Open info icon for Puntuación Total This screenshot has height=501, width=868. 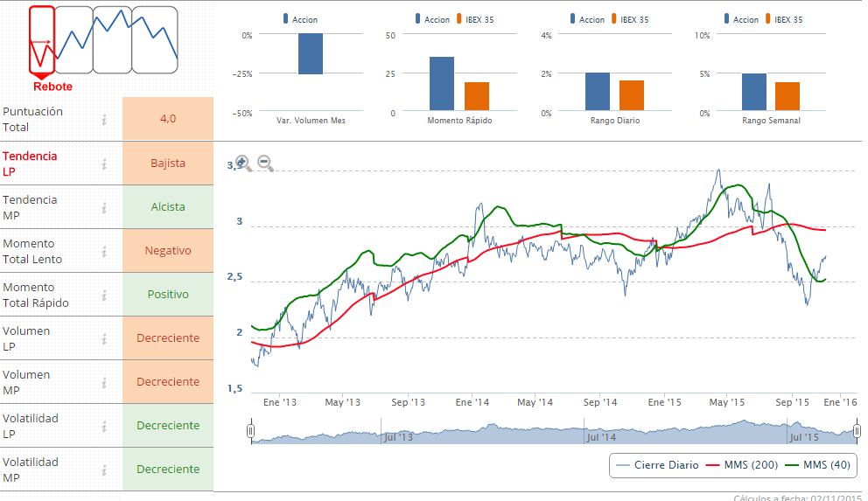pyautogui.click(x=104, y=120)
